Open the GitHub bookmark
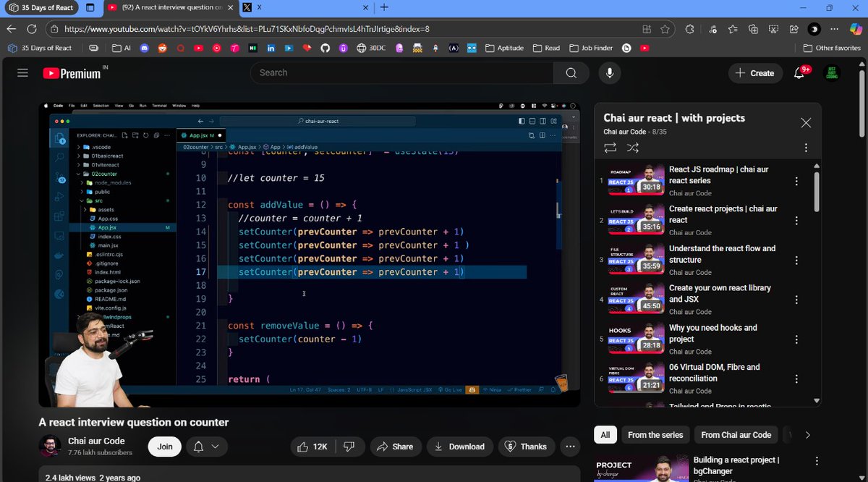 (325, 48)
